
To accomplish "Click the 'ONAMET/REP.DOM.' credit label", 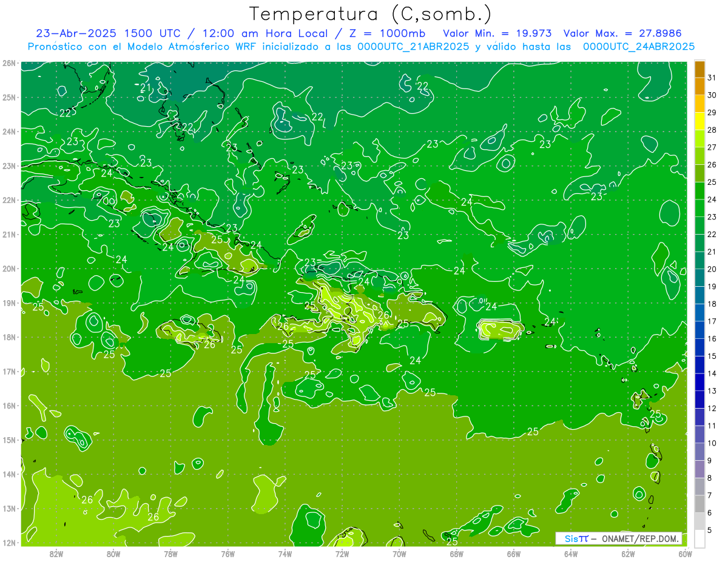I will 639,538.
